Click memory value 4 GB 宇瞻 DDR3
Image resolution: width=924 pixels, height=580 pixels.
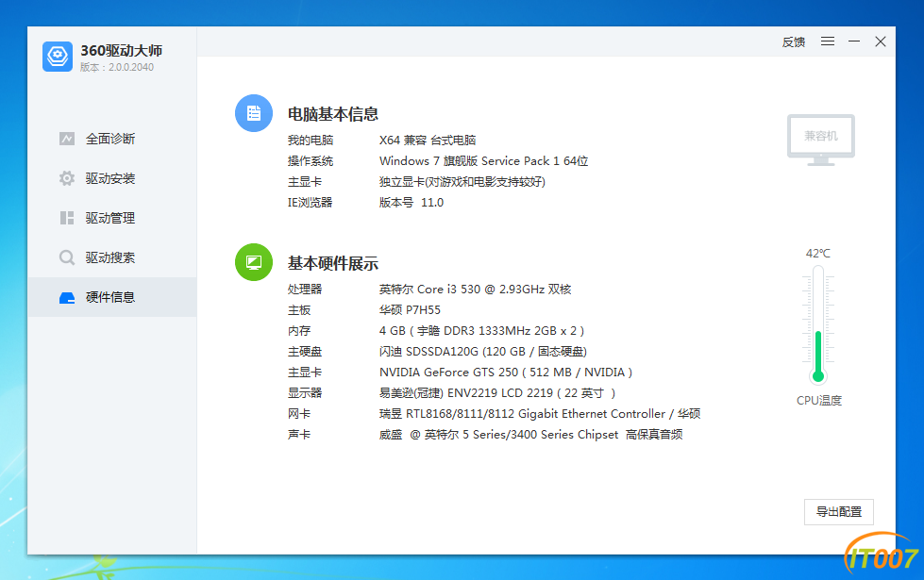click(481, 331)
